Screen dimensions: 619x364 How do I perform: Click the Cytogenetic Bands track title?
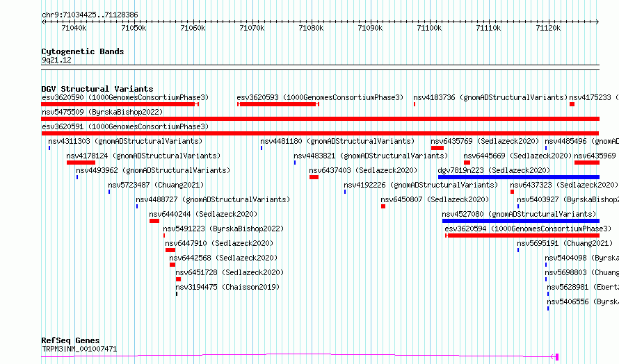(x=83, y=51)
